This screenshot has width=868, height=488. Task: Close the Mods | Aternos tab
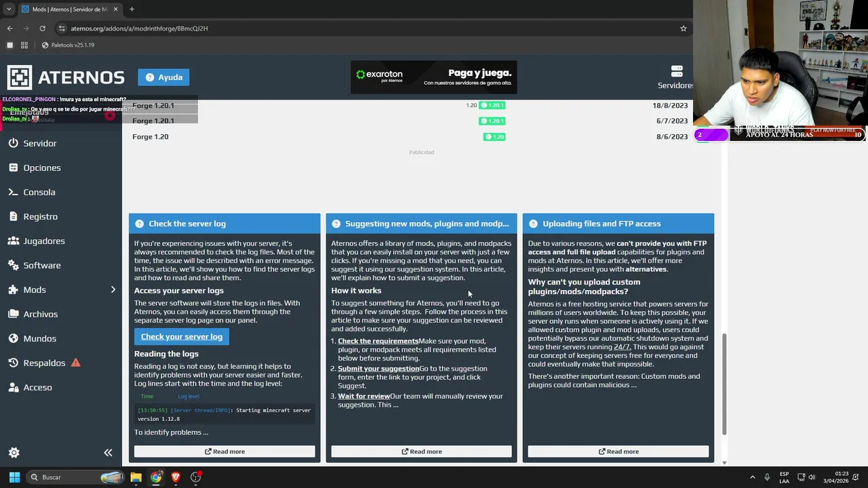pyautogui.click(x=115, y=9)
